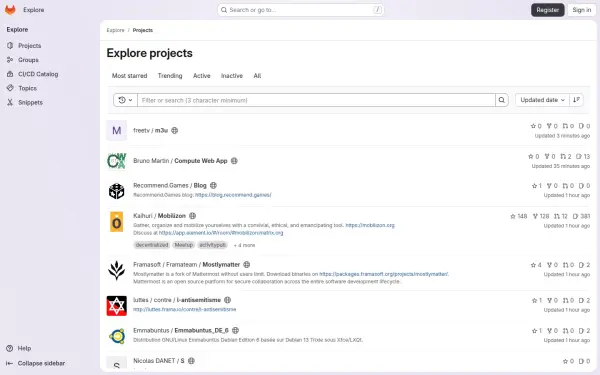Open the packages.framasoft.org mostlymatter link
Viewport: 600px width, 375px height.
[384, 274]
